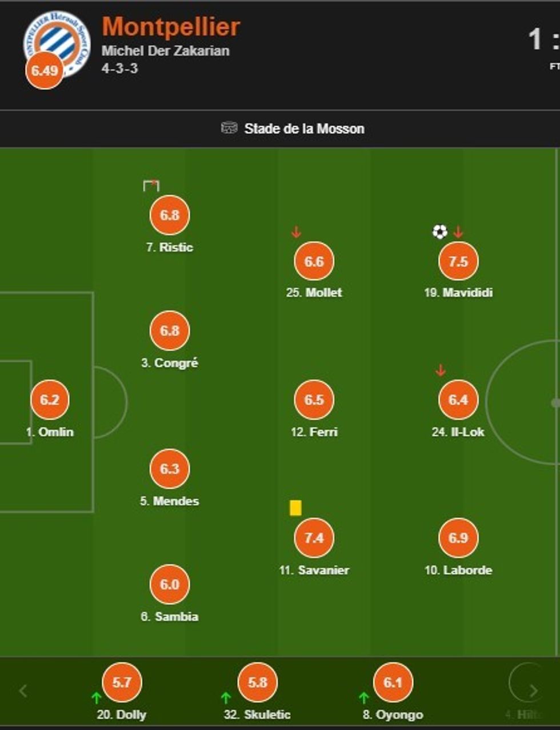Click the green sub-in arrow beside Oyongo
Viewport: 560px width, 730px height.
tap(363, 697)
